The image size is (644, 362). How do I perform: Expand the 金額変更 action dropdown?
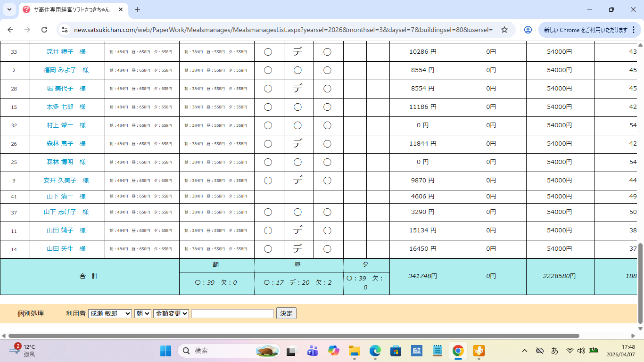(171, 313)
